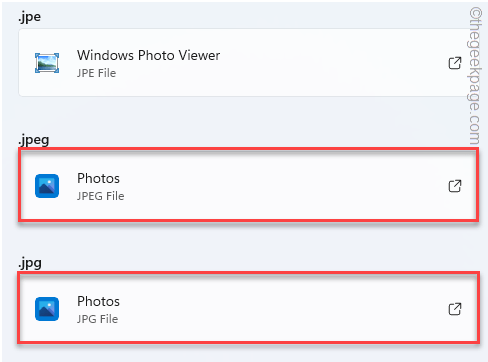Viewport: 488px width, 362px height.
Task: Click the JPG File subtitle text
Action: [97, 319]
